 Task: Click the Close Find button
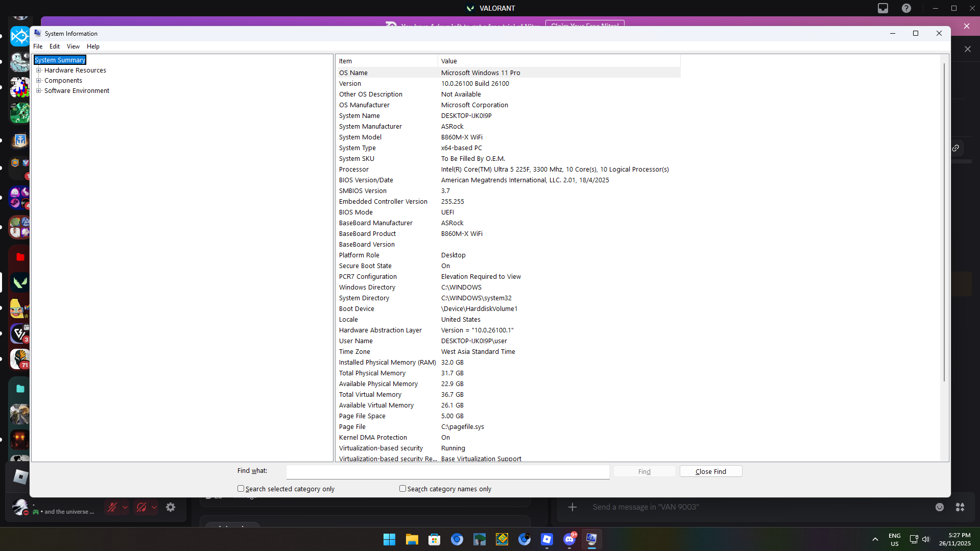click(x=711, y=471)
